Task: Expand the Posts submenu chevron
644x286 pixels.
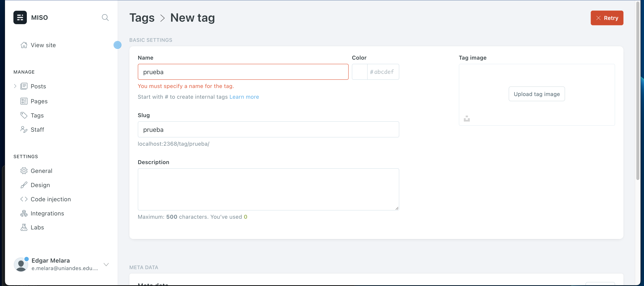Action: tap(15, 86)
